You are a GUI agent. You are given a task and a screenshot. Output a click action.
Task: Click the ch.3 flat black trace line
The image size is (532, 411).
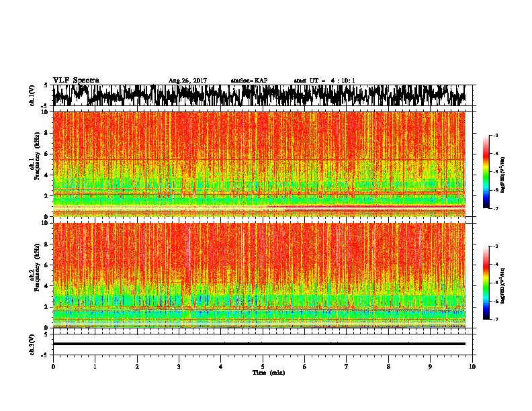coord(259,344)
